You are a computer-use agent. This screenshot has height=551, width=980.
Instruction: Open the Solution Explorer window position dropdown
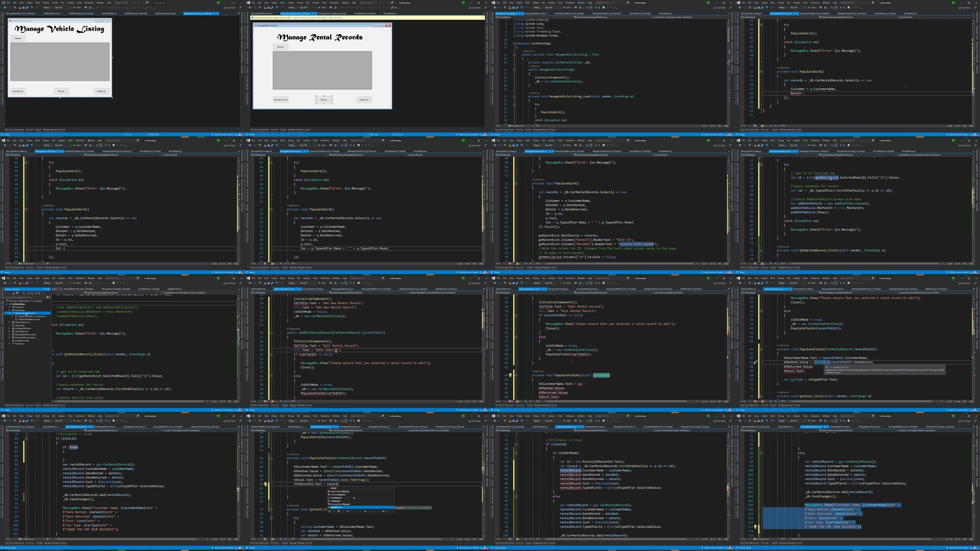(x=44, y=289)
